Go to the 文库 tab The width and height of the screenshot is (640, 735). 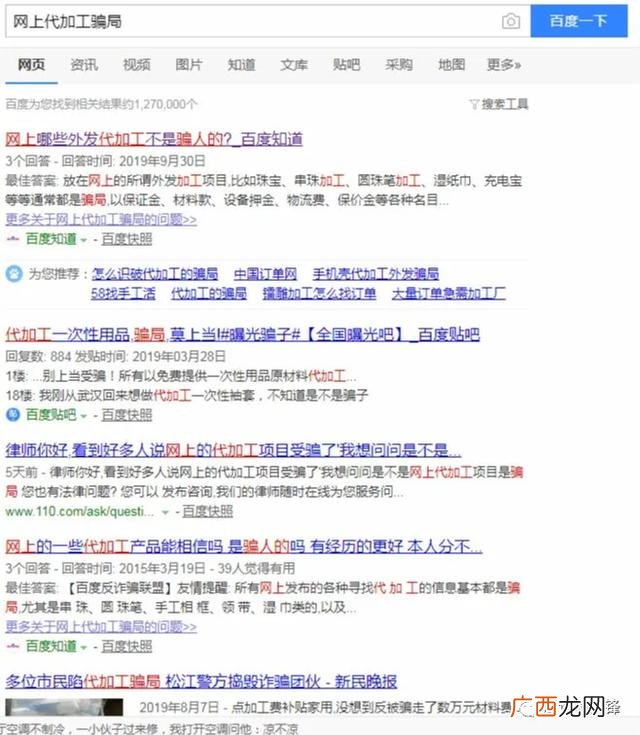pos(294,65)
